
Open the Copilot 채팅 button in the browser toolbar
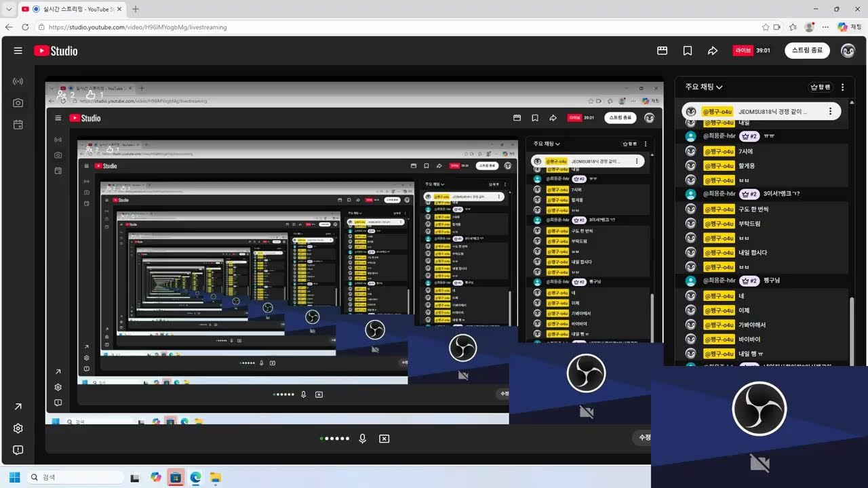(849, 27)
